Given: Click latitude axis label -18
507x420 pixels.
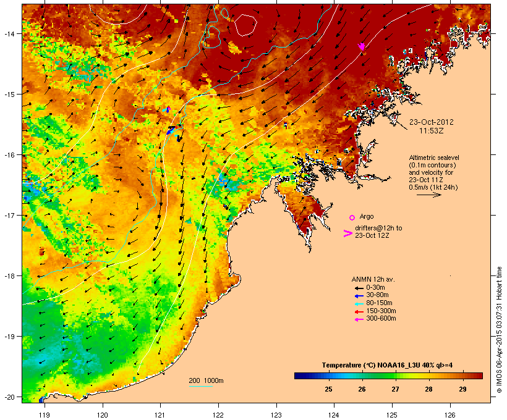Looking at the screenshot, I should pos(9,276).
